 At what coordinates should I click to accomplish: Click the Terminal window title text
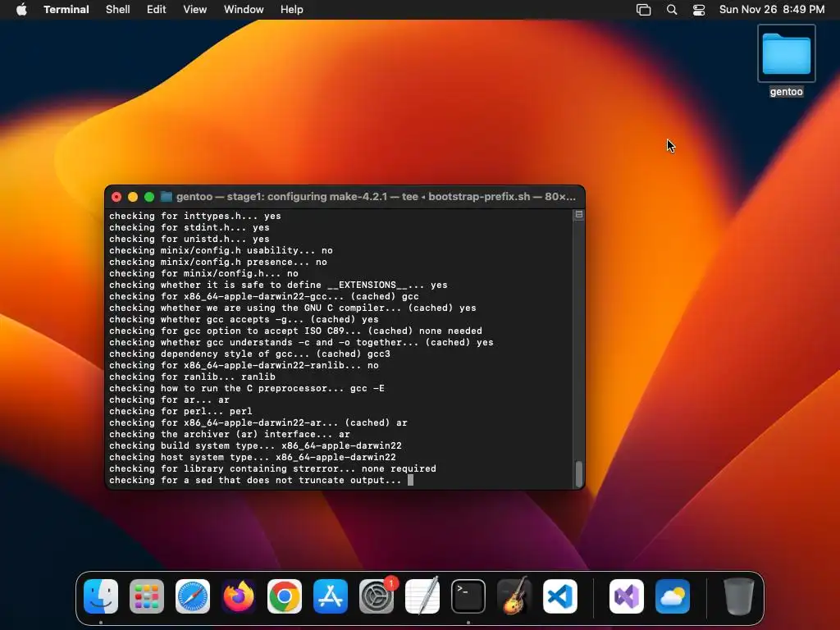pyautogui.click(x=376, y=197)
